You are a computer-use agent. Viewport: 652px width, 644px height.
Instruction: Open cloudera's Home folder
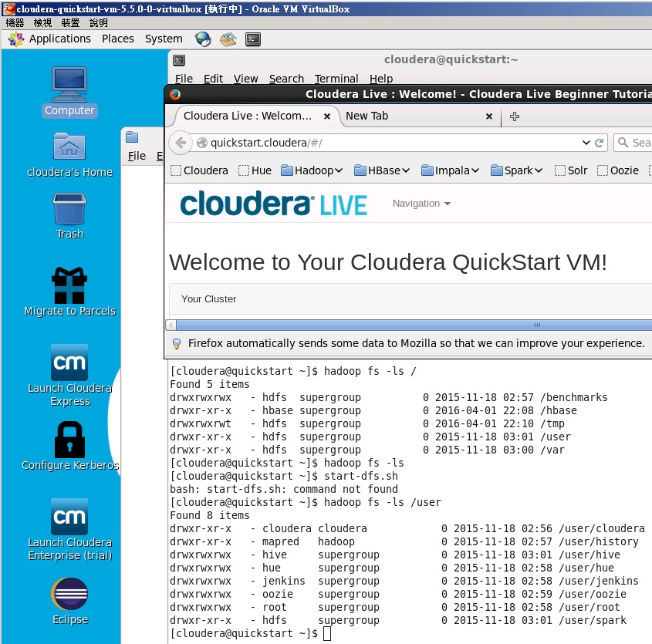point(69,147)
